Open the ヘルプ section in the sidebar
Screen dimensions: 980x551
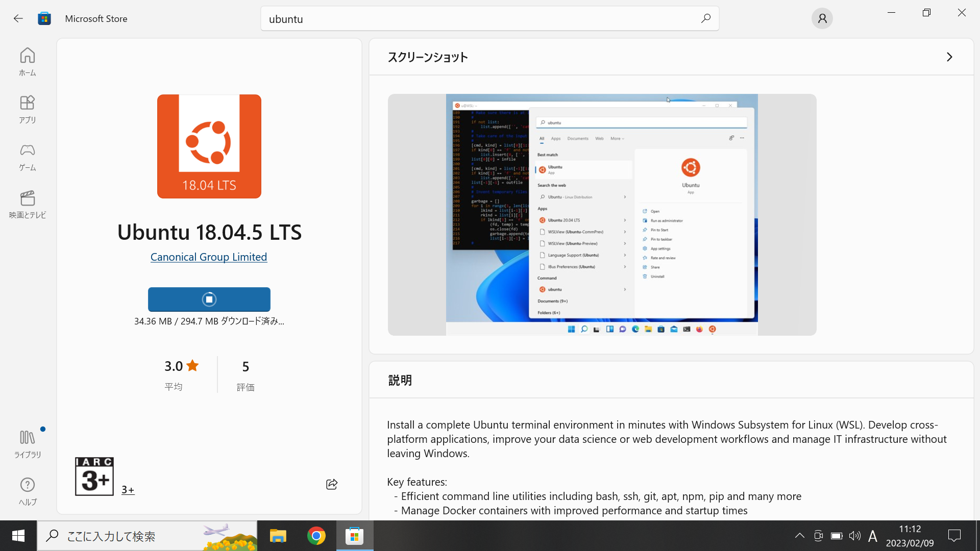pyautogui.click(x=27, y=491)
